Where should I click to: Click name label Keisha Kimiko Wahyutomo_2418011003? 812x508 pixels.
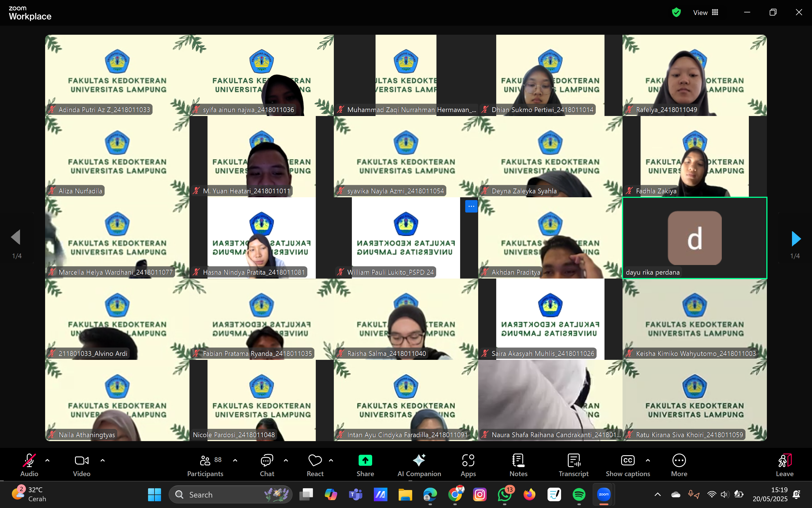coord(696,353)
